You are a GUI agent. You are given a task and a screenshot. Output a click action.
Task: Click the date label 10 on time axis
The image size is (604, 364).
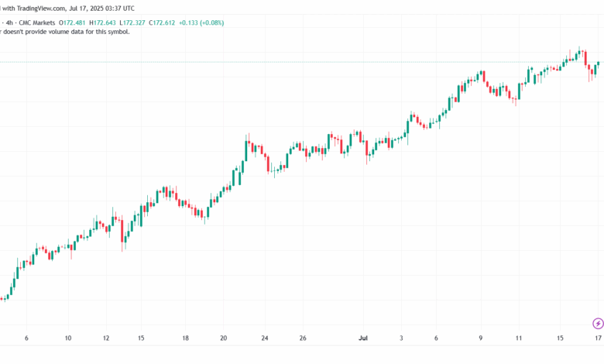click(x=68, y=338)
